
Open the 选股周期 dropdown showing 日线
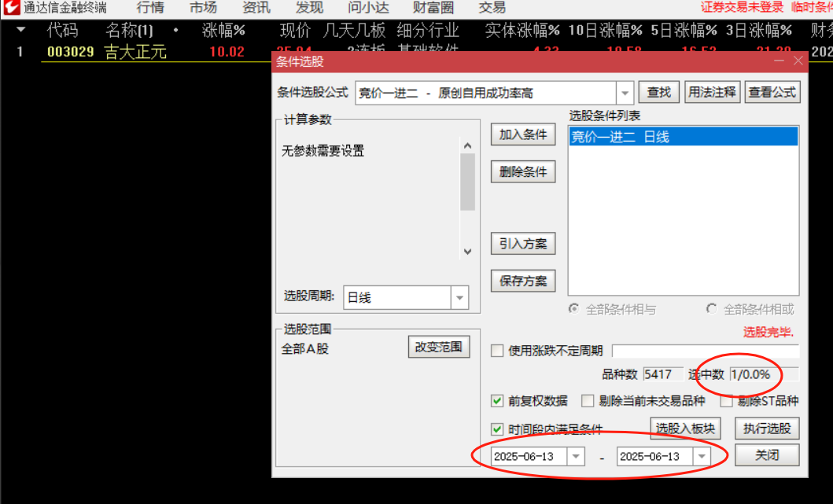click(x=459, y=297)
